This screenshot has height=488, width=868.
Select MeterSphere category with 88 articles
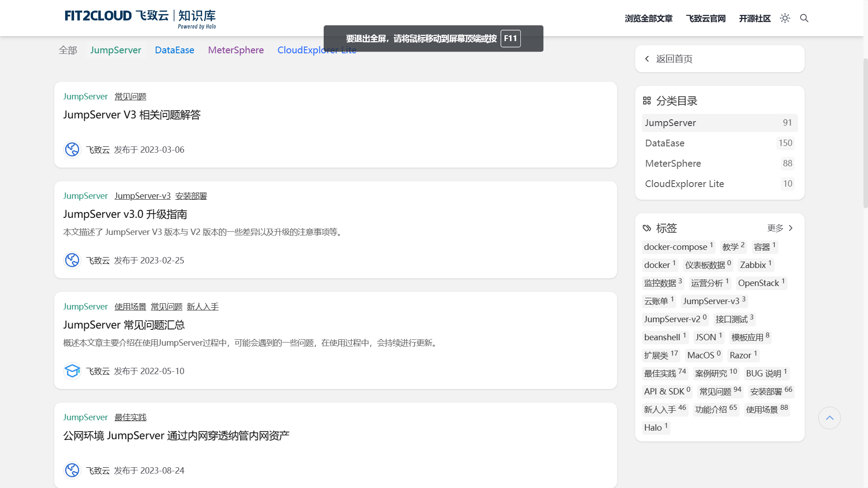click(x=720, y=164)
